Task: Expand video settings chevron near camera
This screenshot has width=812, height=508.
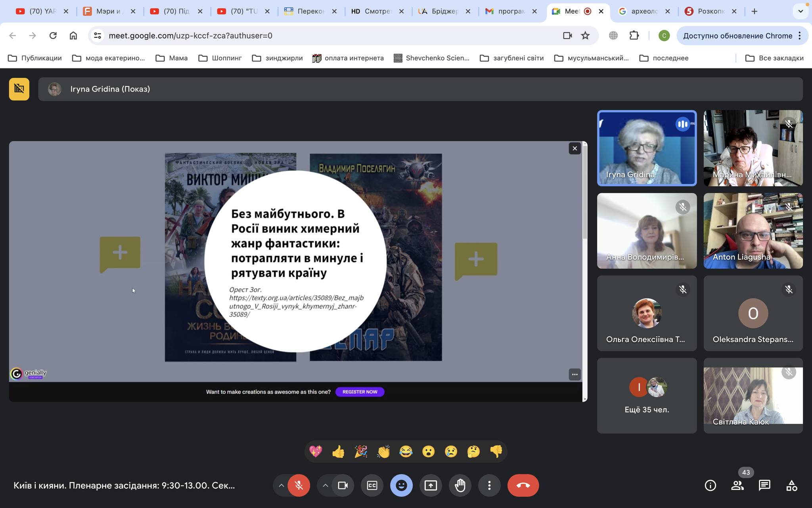Action: (325, 485)
